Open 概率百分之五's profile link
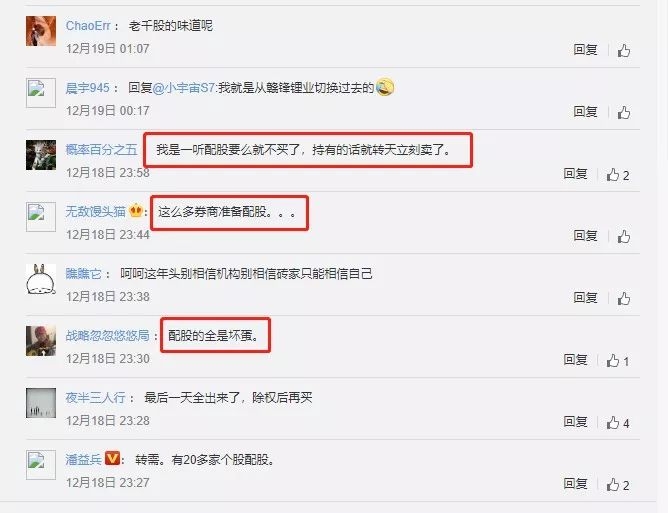Viewport: 668px width, 513px height. pyautogui.click(x=101, y=150)
